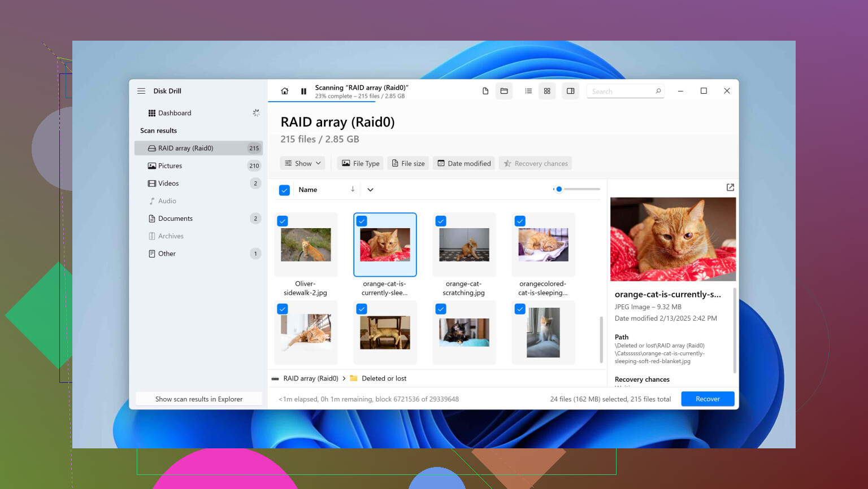868x489 pixels.
Task: Select the grid thumbnails view icon
Action: pos(547,91)
